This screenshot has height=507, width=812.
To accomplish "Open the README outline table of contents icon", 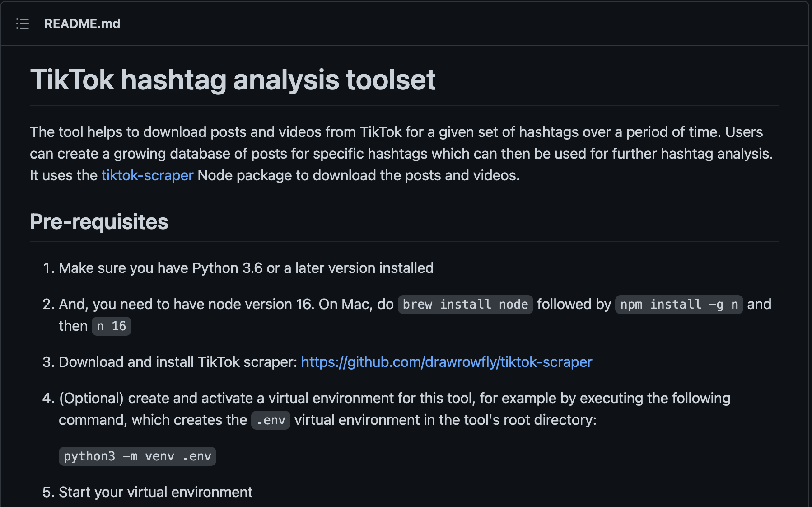I will [23, 23].
